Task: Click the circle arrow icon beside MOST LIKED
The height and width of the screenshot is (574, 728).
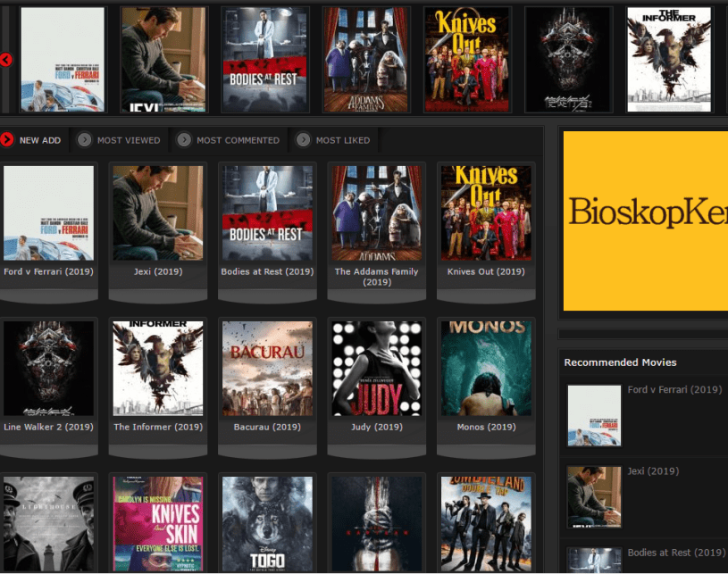Action: point(304,139)
